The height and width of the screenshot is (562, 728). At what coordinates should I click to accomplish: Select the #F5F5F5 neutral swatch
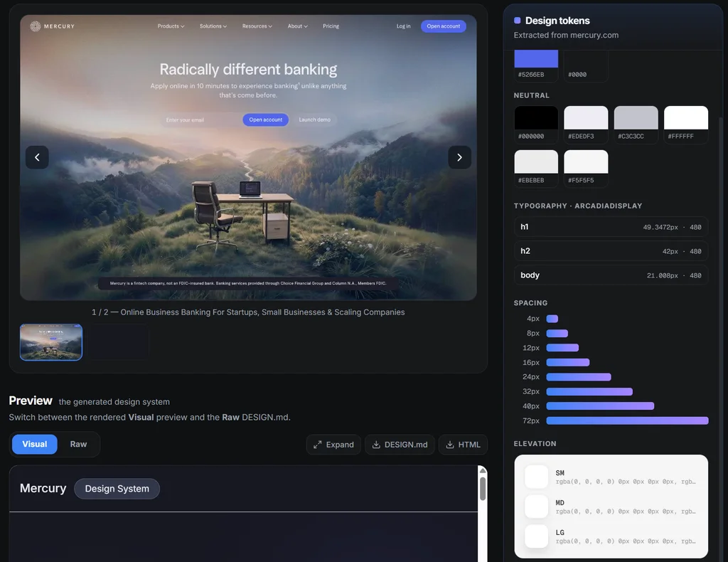coord(586,161)
